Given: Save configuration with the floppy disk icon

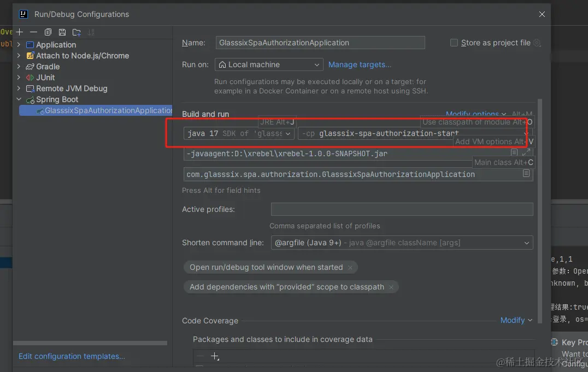Looking at the screenshot, I should [62, 32].
